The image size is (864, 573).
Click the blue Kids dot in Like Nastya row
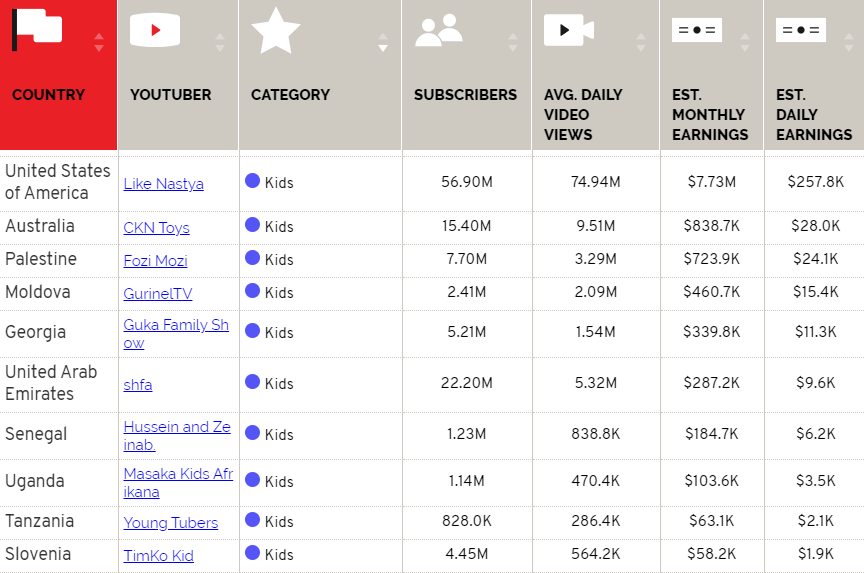(x=252, y=181)
